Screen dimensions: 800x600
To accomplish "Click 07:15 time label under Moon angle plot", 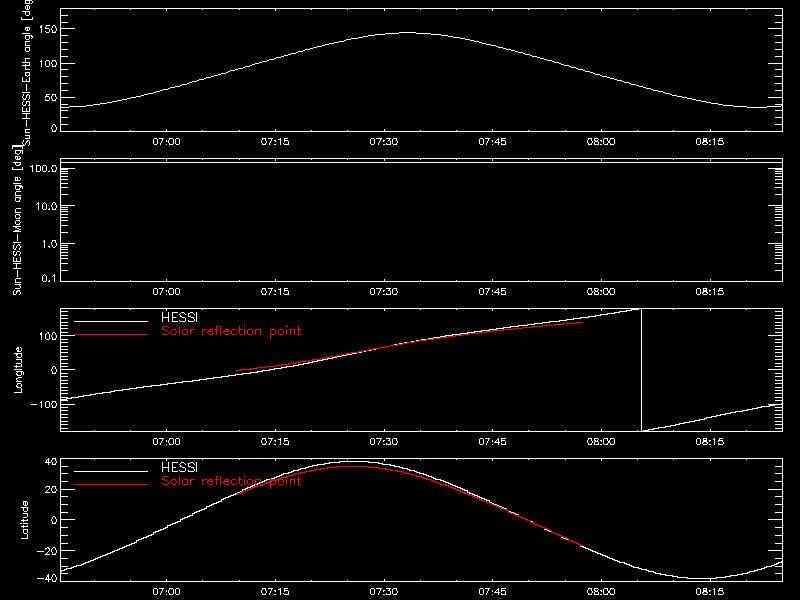I will pos(275,292).
